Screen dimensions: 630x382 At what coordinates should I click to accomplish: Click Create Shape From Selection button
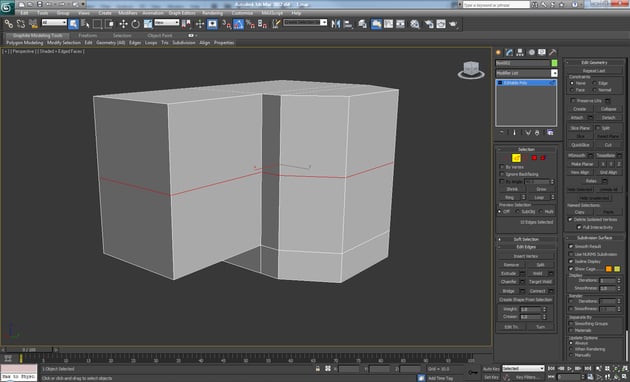526,300
